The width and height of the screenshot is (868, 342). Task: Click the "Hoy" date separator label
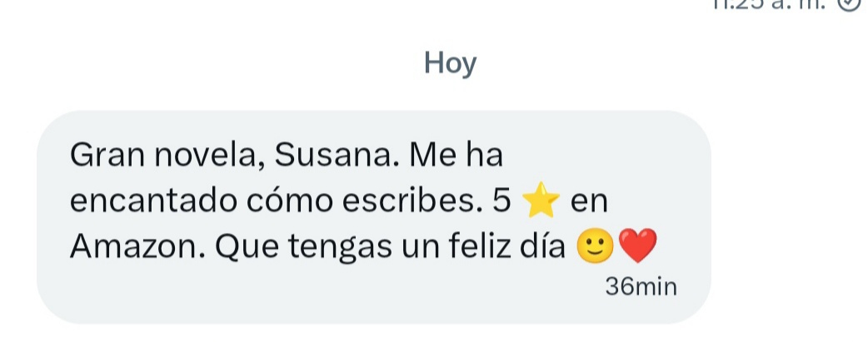(x=450, y=64)
